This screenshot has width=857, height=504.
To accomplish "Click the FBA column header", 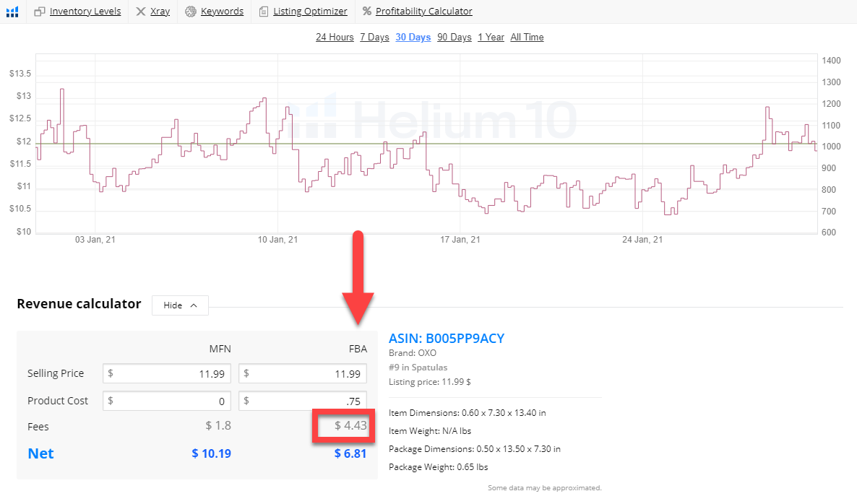I will click(358, 349).
